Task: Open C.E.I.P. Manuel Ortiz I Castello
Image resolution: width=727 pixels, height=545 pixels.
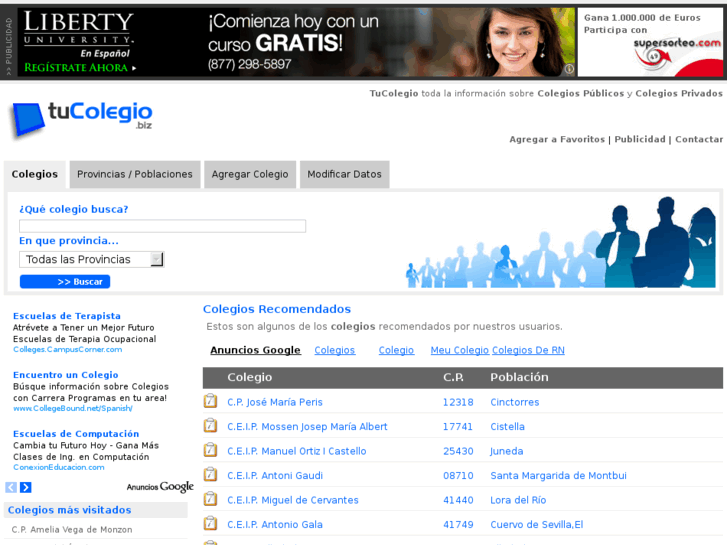Action: click(297, 451)
